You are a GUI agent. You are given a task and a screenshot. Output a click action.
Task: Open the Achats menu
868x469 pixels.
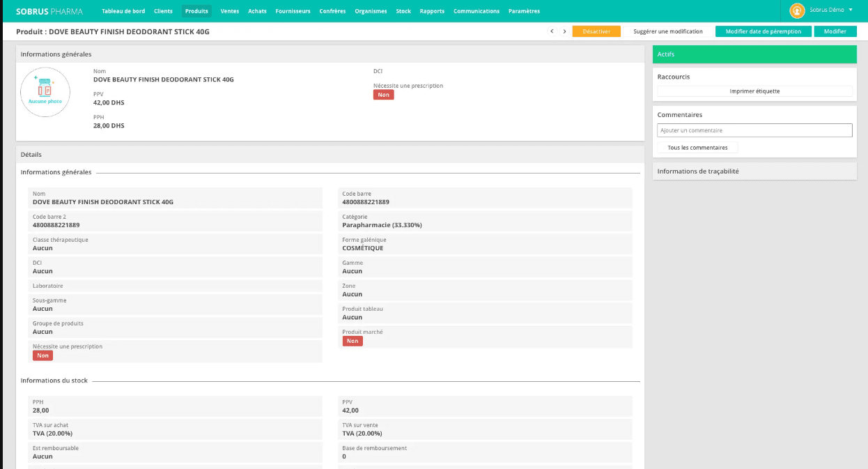click(257, 11)
